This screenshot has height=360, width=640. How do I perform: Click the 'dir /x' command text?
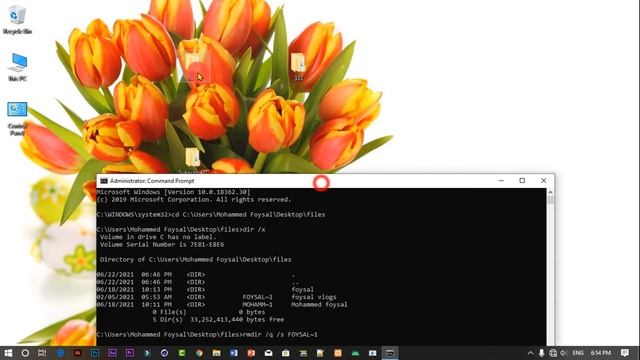tap(254, 229)
